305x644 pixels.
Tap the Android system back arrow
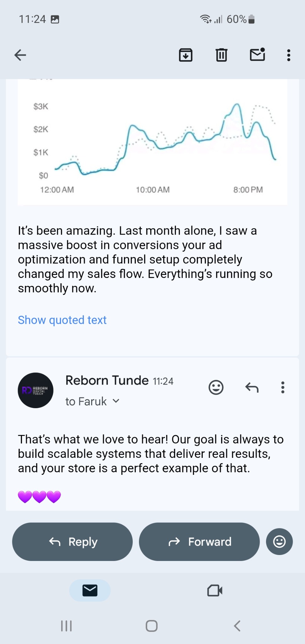(x=237, y=626)
